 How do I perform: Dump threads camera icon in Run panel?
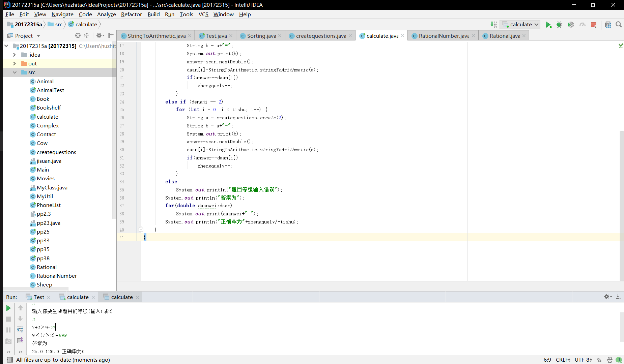tap(8, 341)
